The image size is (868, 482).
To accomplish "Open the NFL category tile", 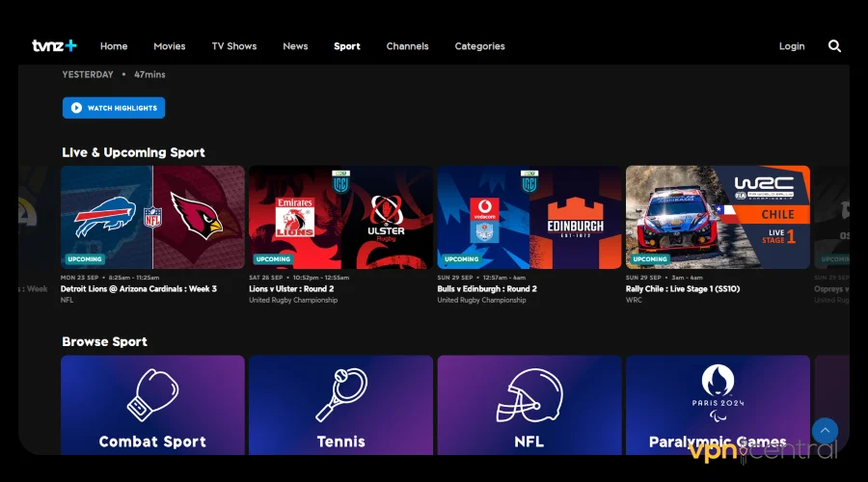I will pyautogui.click(x=529, y=405).
